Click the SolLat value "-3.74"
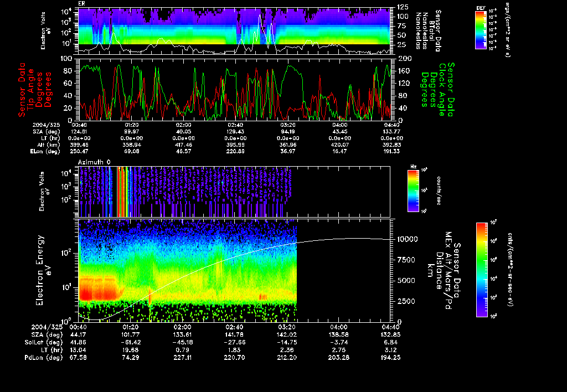This screenshot has width=567, height=392. click(x=339, y=343)
